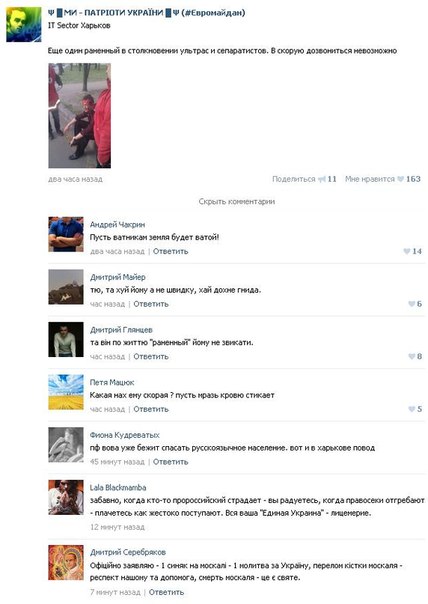The width and height of the screenshot is (428, 604).
Task: Open Дмитрий Майер's profile name link
Action: (118, 277)
